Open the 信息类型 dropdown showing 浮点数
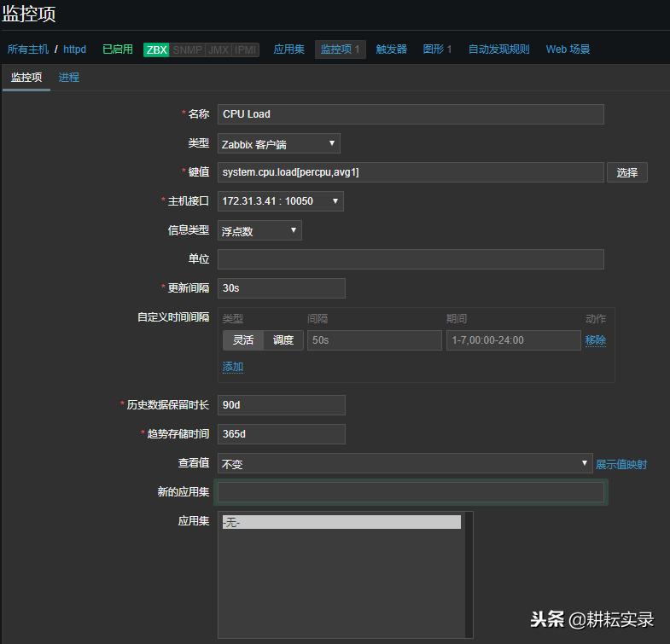The height and width of the screenshot is (644, 670). (259, 230)
